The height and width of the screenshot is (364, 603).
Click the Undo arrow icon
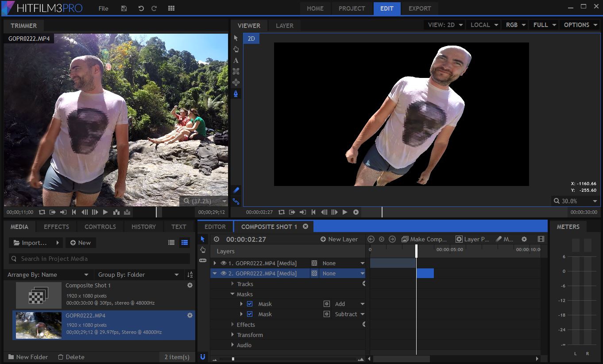point(141,8)
